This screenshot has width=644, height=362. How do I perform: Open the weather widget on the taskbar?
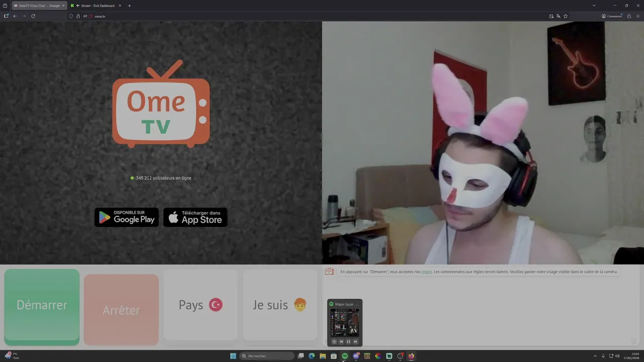pyautogui.click(x=12, y=356)
